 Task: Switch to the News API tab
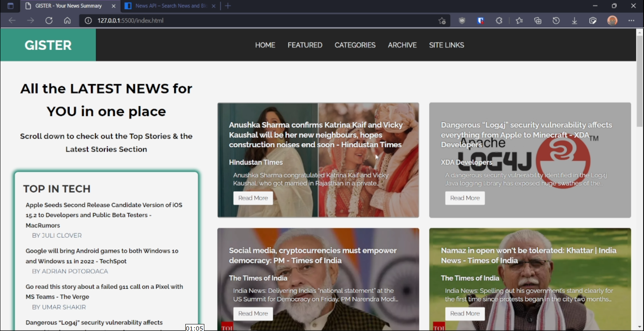170,6
